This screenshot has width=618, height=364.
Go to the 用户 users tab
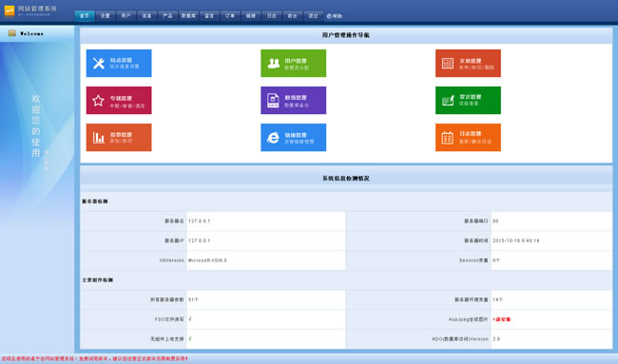(126, 16)
